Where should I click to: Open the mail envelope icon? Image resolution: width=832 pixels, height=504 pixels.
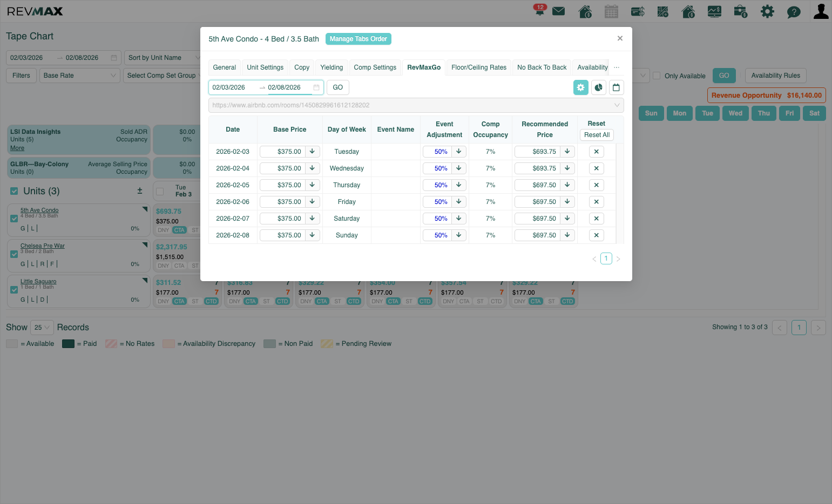tap(559, 11)
